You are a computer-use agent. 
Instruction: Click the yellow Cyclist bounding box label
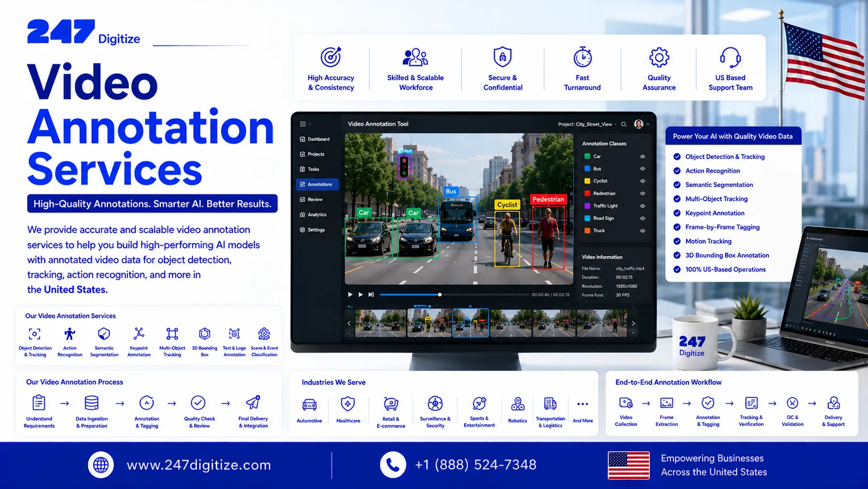507,205
